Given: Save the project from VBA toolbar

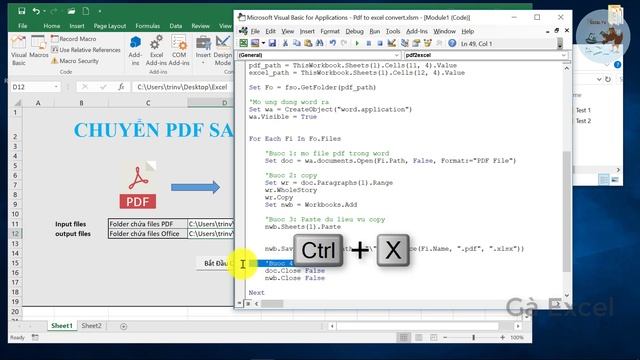Looking at the screenshot, I should [x=272, y=43].
